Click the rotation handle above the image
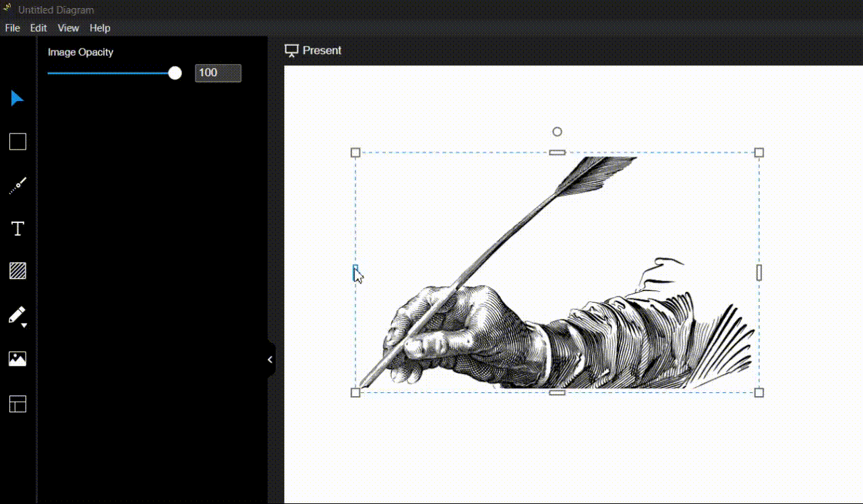 click(557, 131)
